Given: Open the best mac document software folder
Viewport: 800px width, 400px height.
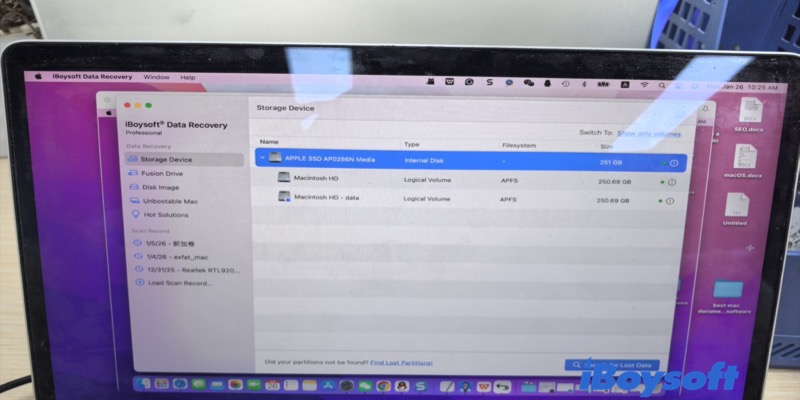Looking at the screenshot, I should [725, 296].
